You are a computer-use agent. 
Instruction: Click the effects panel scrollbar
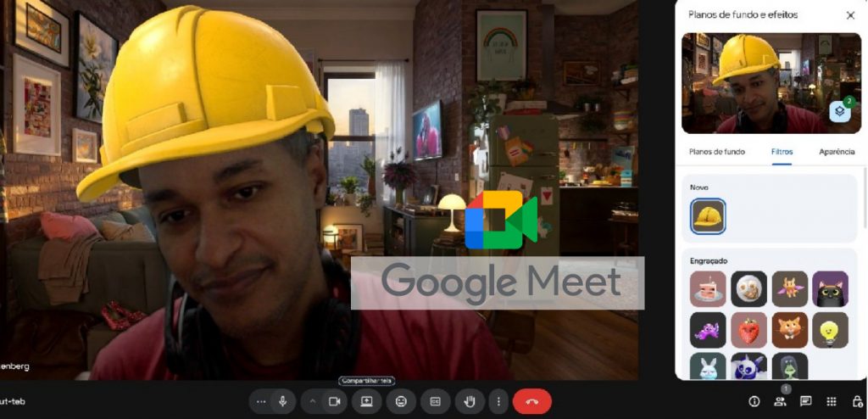865,197
